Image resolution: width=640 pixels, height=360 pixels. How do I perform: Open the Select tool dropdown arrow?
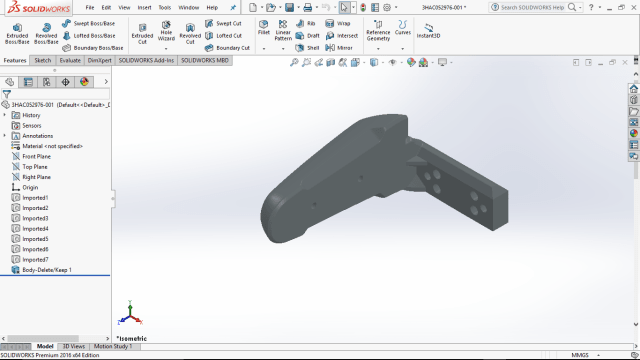353,7
